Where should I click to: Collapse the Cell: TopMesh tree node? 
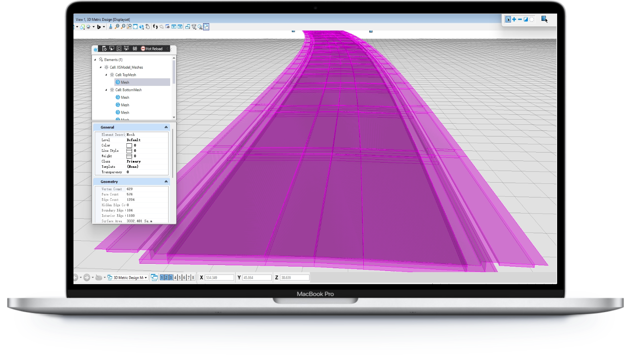coord(106,75)
